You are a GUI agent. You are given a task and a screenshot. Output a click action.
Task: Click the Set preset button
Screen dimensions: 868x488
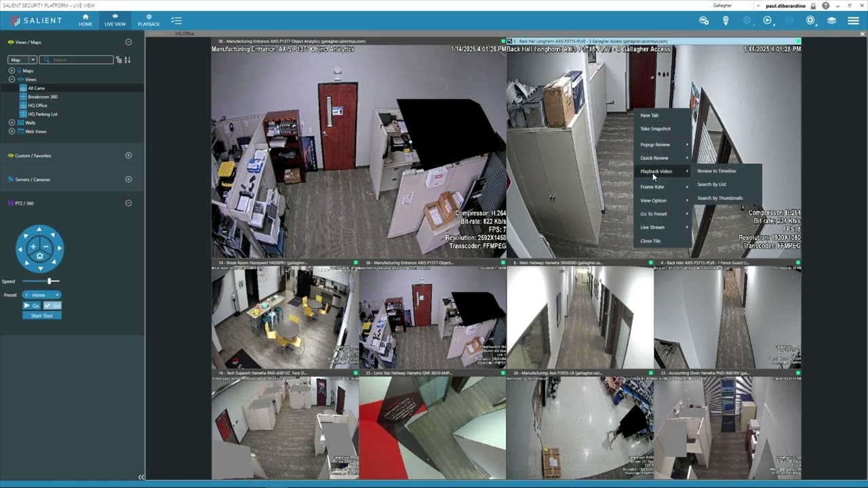(53, 306)
